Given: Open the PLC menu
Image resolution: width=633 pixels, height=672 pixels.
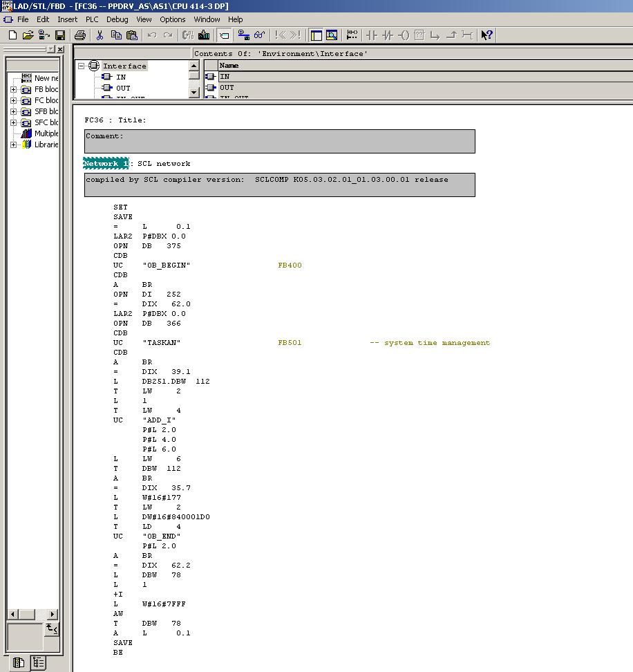Looking at the screenshot, I should pos(92,19).
